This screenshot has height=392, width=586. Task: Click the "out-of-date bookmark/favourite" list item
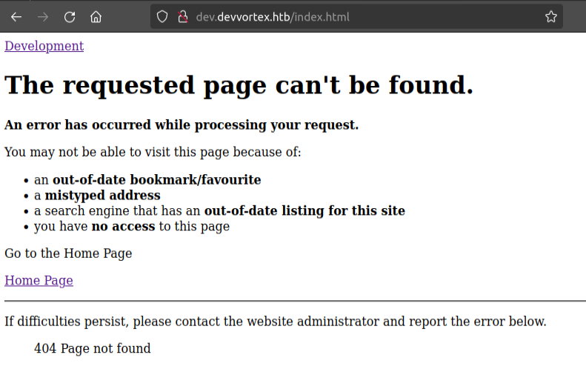tap(156, 179)
